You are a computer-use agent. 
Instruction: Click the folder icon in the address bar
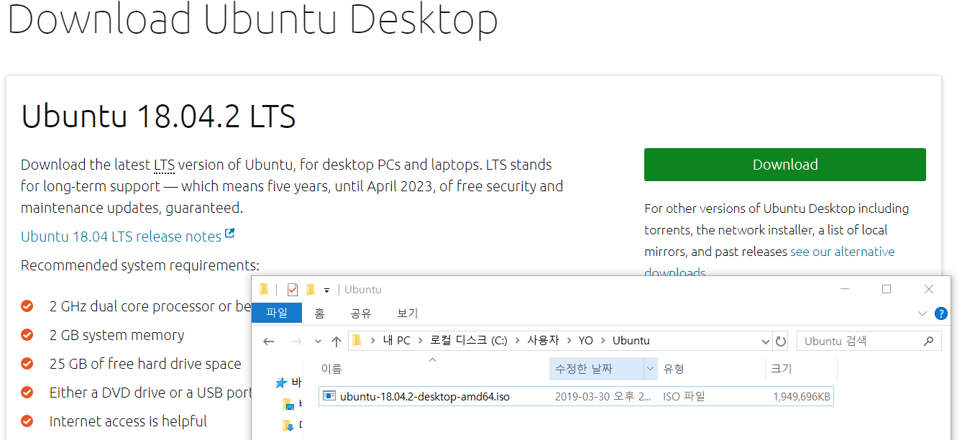[x=356, y=340]
